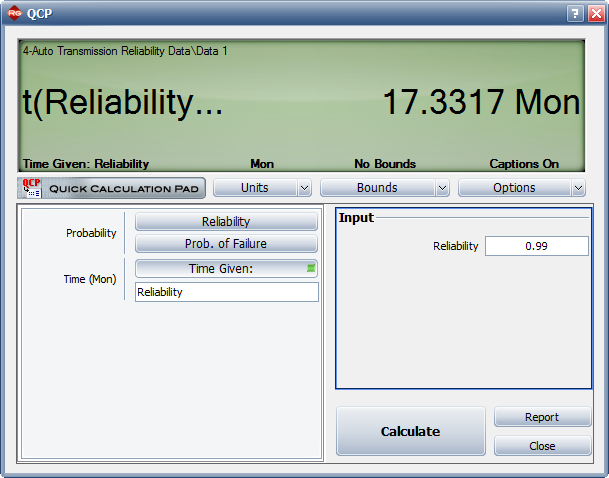Image resolution: width=609 pixels, height=478 pixels.
Task: Click the Quick Calculation Pad button
Action: [112, 187]
